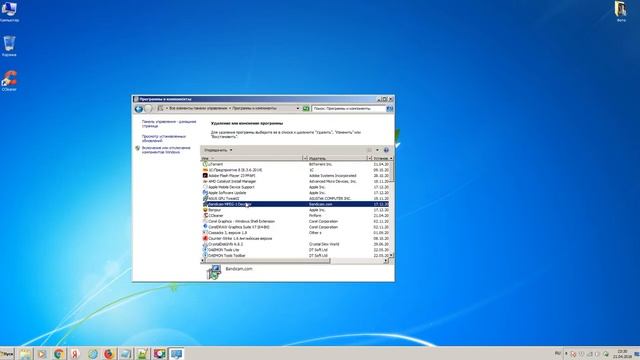Launch Yandex browser from the taskbar
640x360 pixels.
coord(75,354)
